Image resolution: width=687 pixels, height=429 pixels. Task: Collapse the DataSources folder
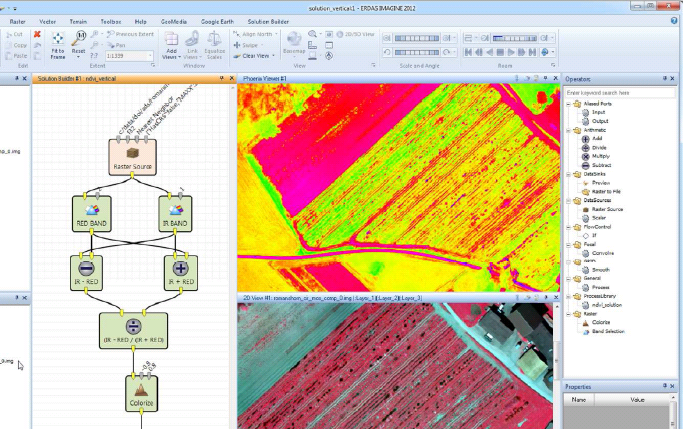coord(569,201)
